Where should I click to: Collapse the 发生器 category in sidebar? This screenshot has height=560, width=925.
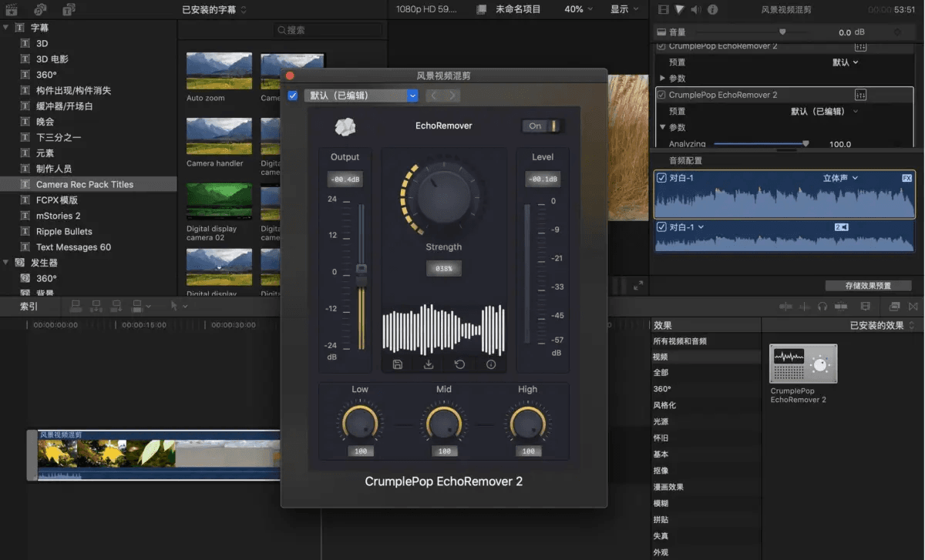click(x=6, y=263)
